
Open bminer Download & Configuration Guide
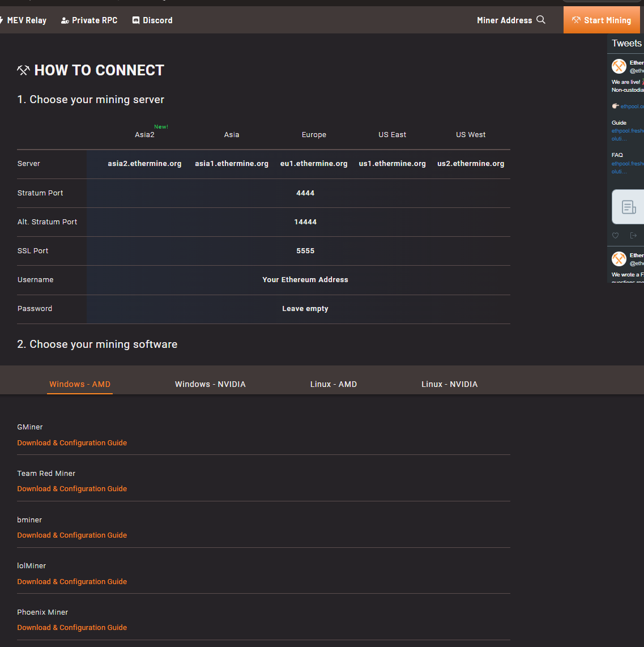[72, 535]
